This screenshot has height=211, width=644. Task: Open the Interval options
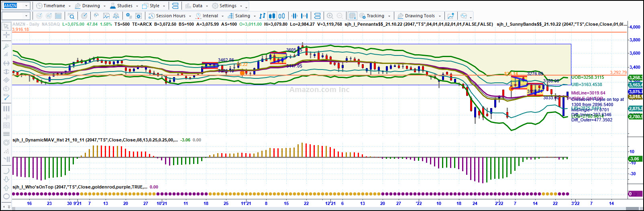[x=207, y=16]
